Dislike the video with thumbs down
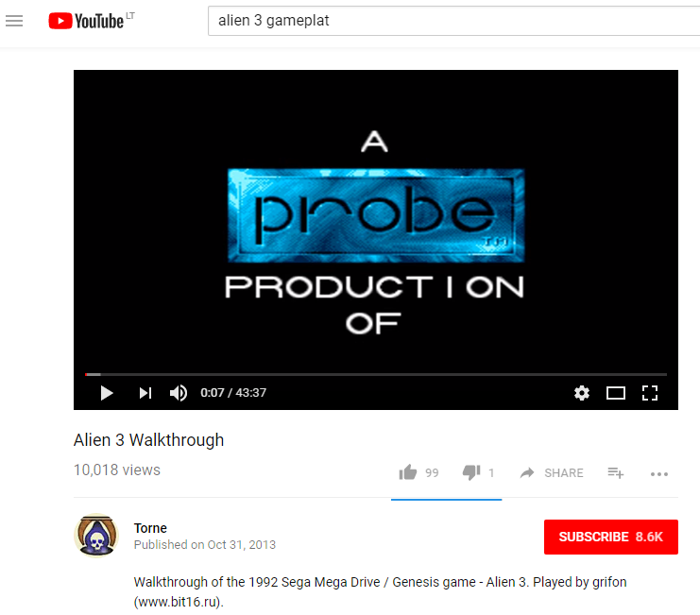Screen dimensions: 700x615 coord(471,472)
